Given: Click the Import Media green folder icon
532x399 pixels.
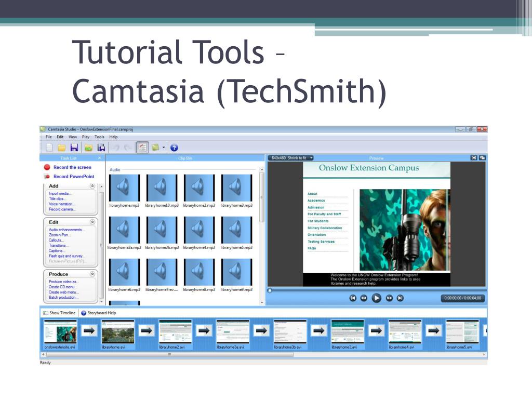Looking at the screenshot, I should tap(88, 147).
